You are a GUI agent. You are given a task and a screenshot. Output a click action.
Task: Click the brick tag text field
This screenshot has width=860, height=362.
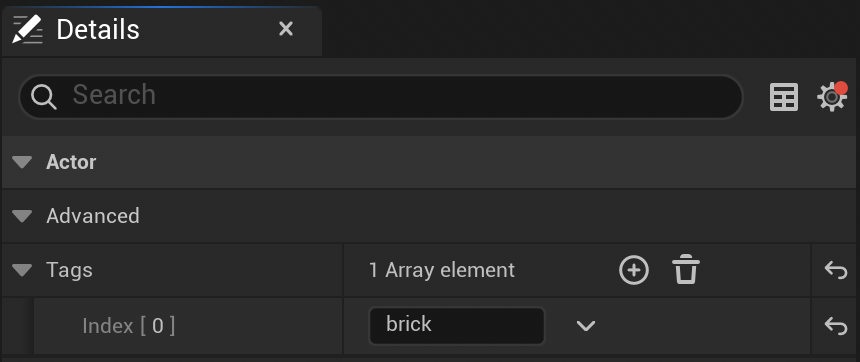pyautogui.click(x=457, y=326)
